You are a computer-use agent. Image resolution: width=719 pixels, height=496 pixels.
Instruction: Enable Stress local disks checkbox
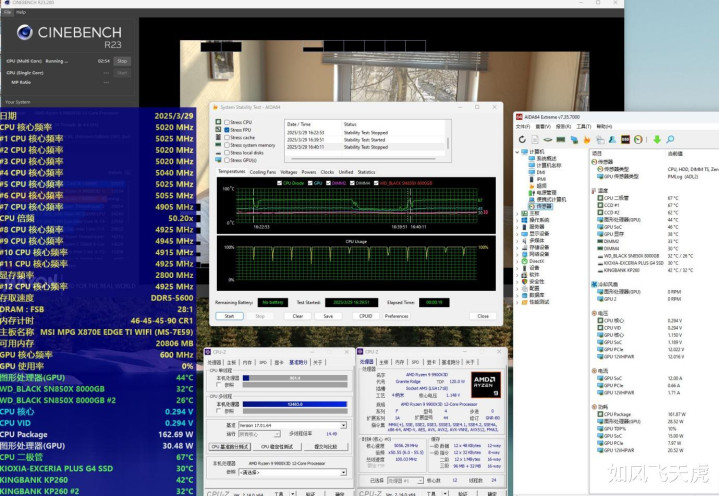227,153
